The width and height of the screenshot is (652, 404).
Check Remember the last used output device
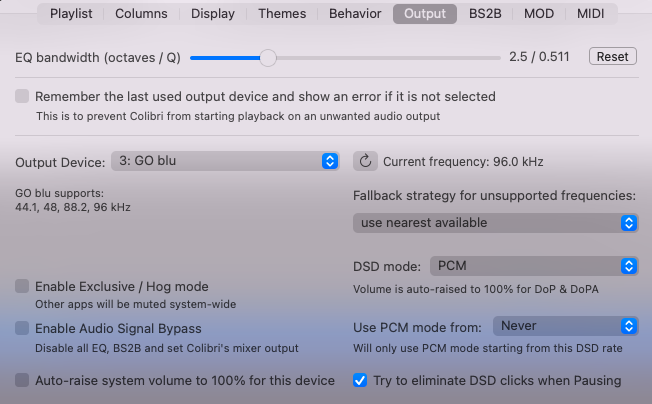(x=22, y=96)
